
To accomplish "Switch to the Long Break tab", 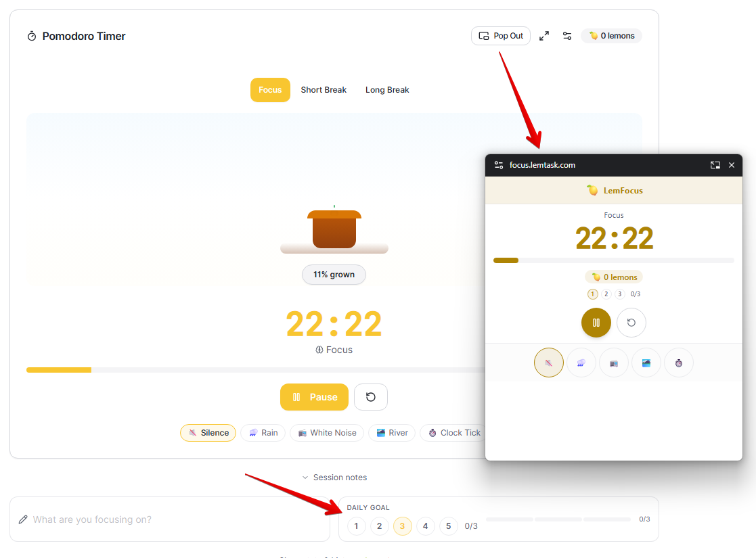I will coord(387,89).
